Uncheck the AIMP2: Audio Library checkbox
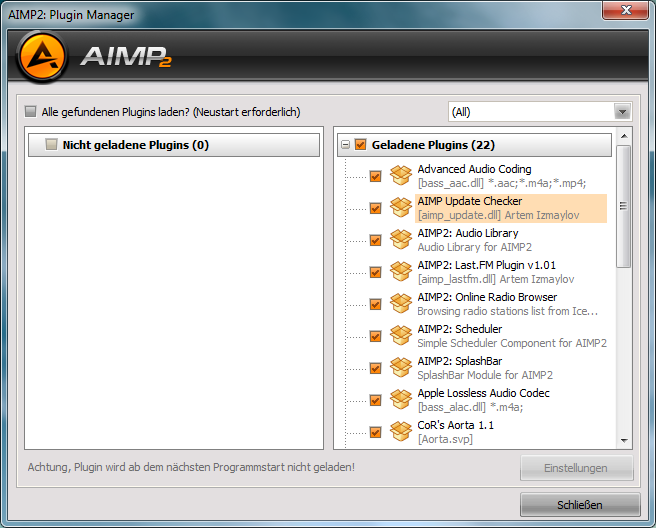Image resolution: width=656 pixels, height=528 pixels. pos(375,240)
